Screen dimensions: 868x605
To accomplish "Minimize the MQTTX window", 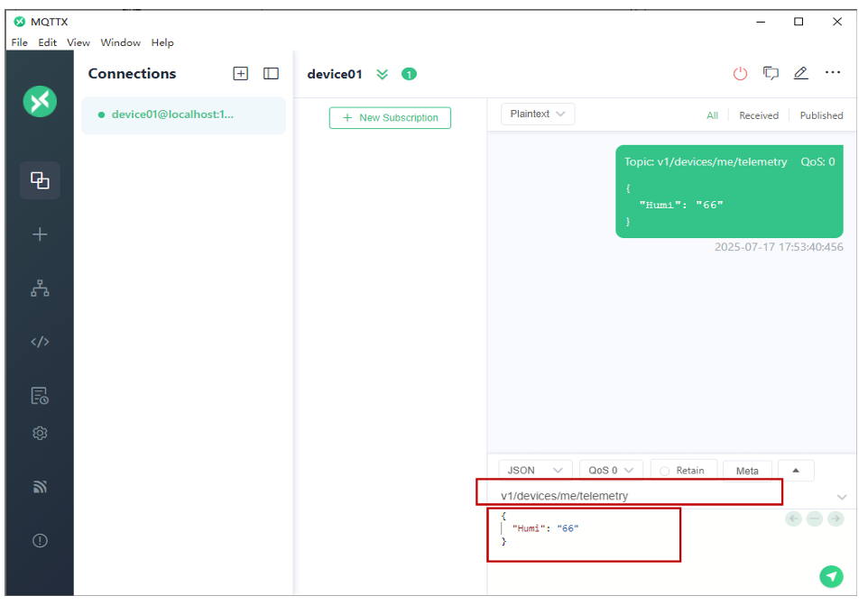I will click(761, 22).
